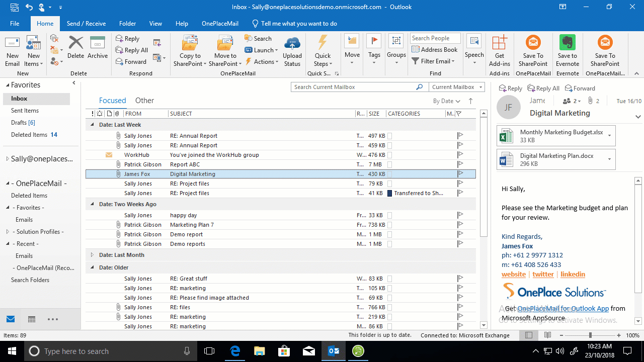Open the Upload Status tool
644x362 pixels.
click(292, 50)
